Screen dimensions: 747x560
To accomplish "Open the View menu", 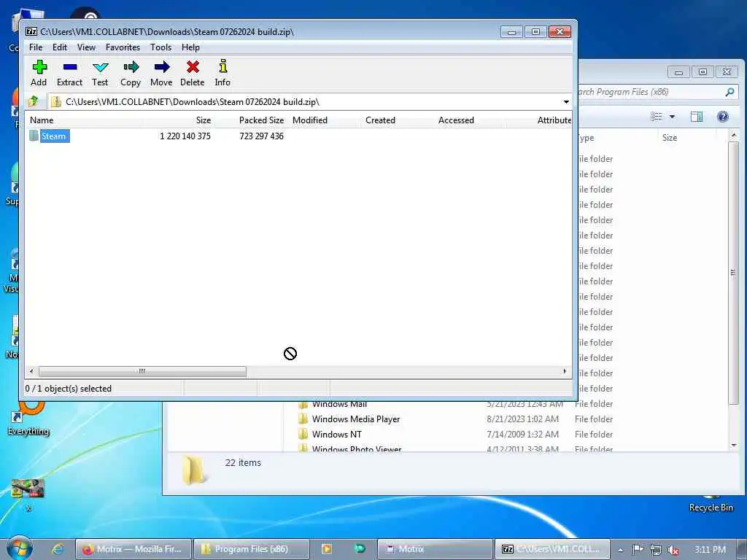I will click(86, 47).
